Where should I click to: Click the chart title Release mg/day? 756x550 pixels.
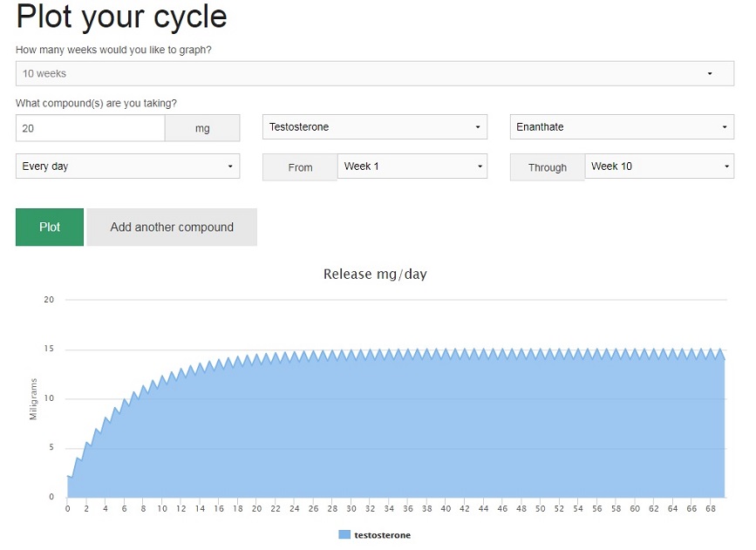(375, 274)
